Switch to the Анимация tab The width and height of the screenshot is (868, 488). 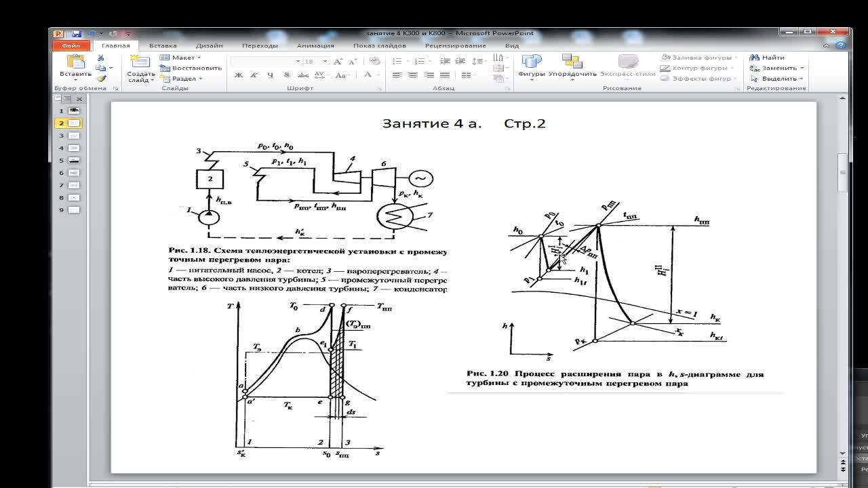tap(315, 45)
